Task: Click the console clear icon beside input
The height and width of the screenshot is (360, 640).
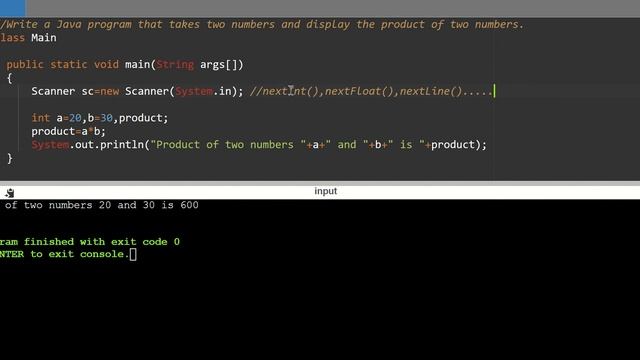Action: tap(9, 193)
